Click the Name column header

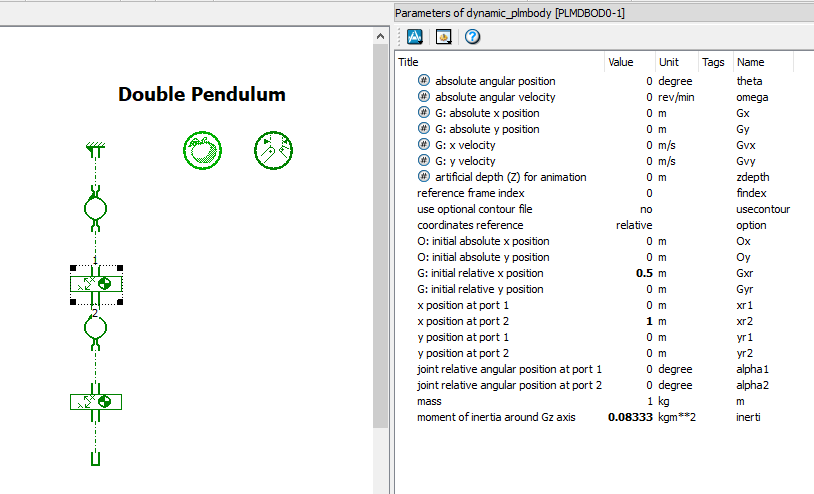point(763,62)
